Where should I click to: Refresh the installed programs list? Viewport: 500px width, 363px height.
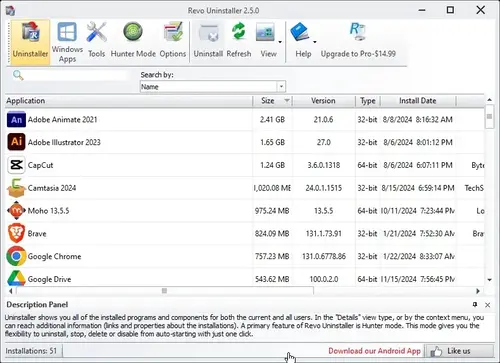pos(239,40)
